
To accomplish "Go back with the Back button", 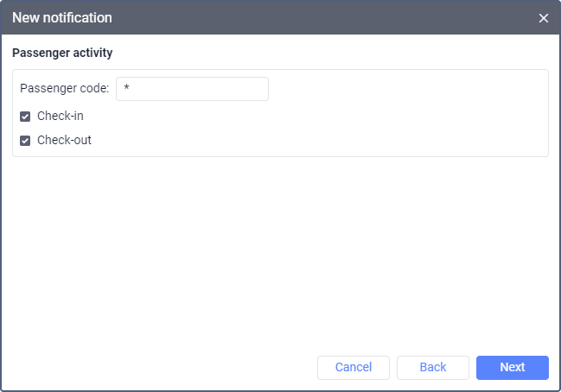I will point(432,367).
